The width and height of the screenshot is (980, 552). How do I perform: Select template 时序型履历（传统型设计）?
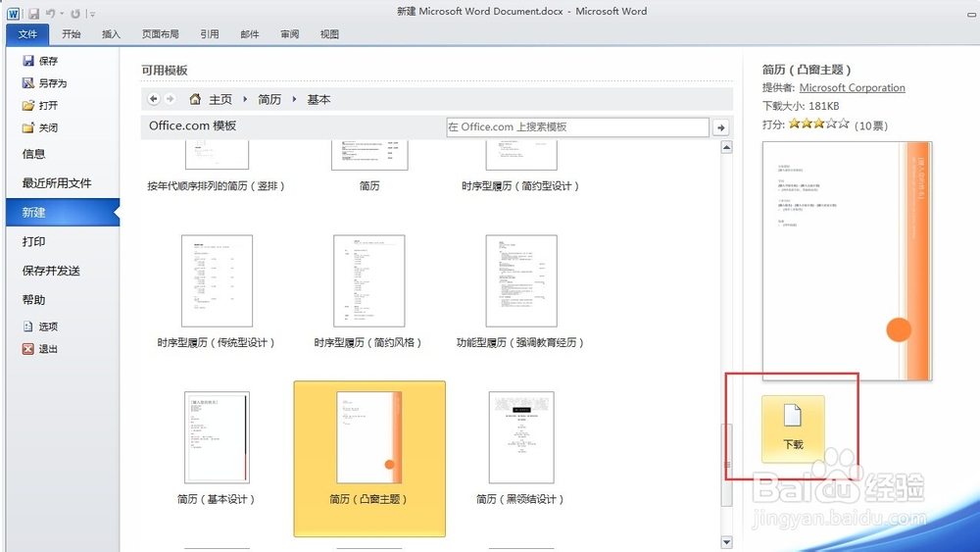(x=217, y=291)
